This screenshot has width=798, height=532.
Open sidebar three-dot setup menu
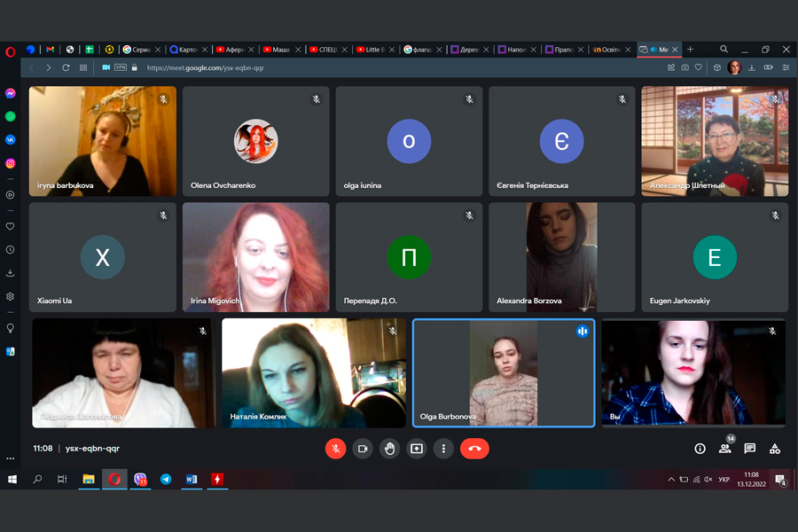10,458
